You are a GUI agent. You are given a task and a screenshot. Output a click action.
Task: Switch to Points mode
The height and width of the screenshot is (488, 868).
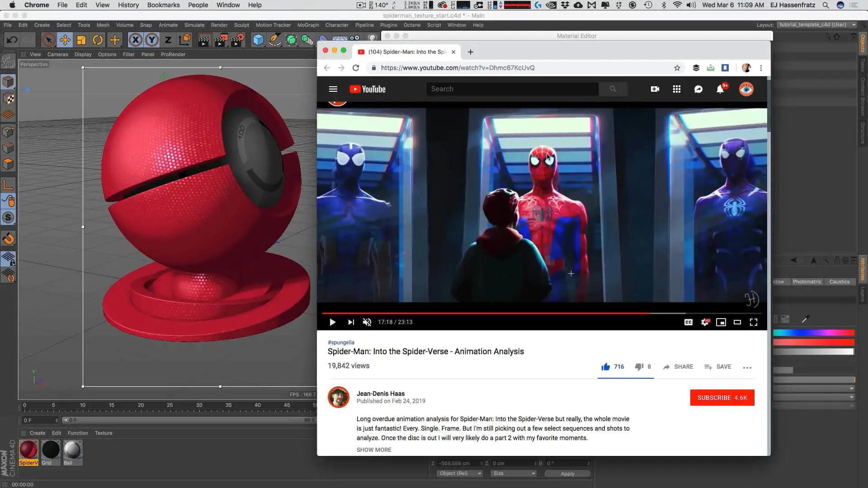click(x=8, y=131)
